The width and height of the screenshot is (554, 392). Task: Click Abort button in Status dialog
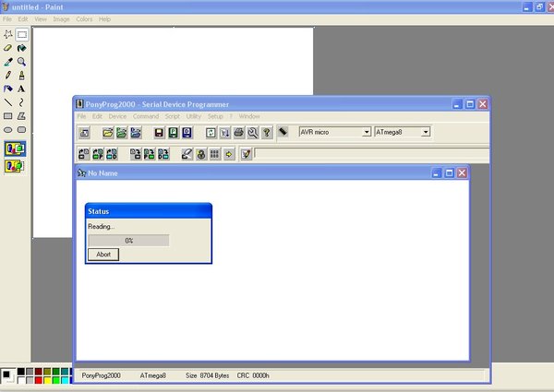pyautogui.click(x=103, y=255)
